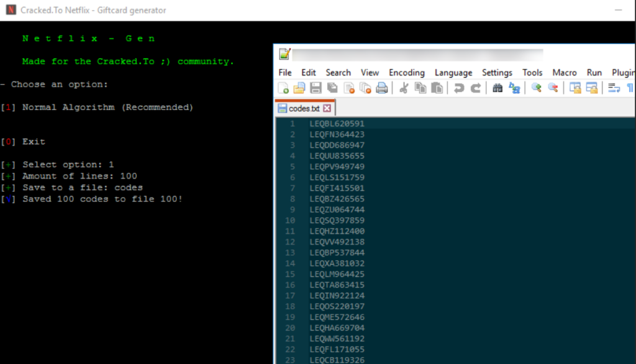Click the LEQZU064744 line
Image resolution: width=636 pixels, height=364 pixels.
pos(337,210)
